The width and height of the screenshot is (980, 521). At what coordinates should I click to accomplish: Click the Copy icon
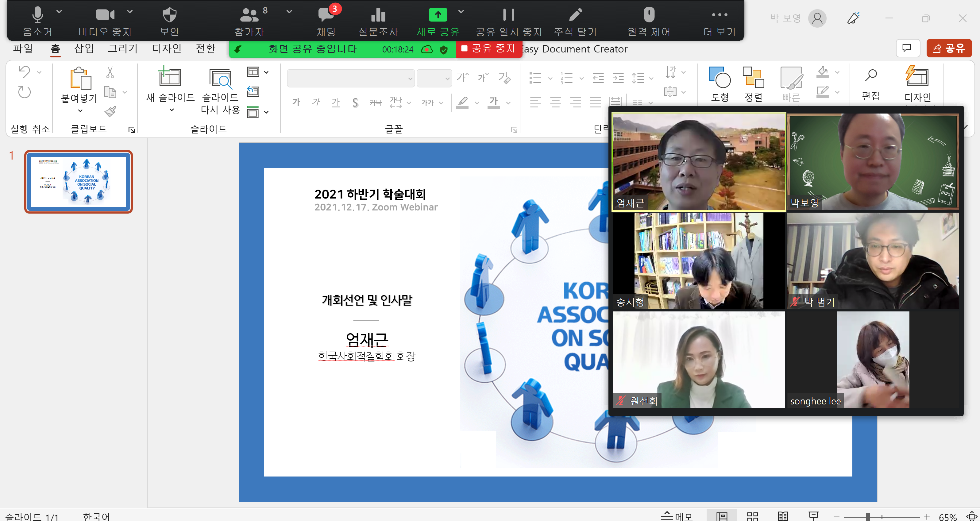110,92
